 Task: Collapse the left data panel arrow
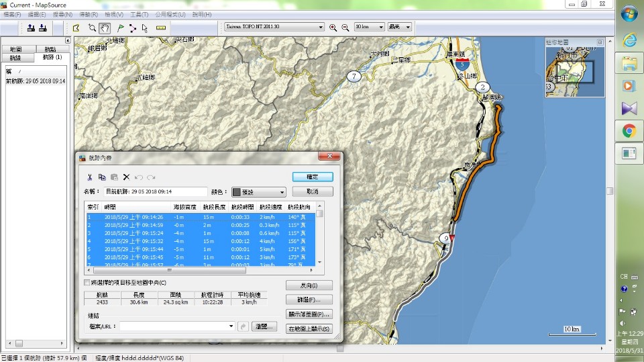point(68,40)
